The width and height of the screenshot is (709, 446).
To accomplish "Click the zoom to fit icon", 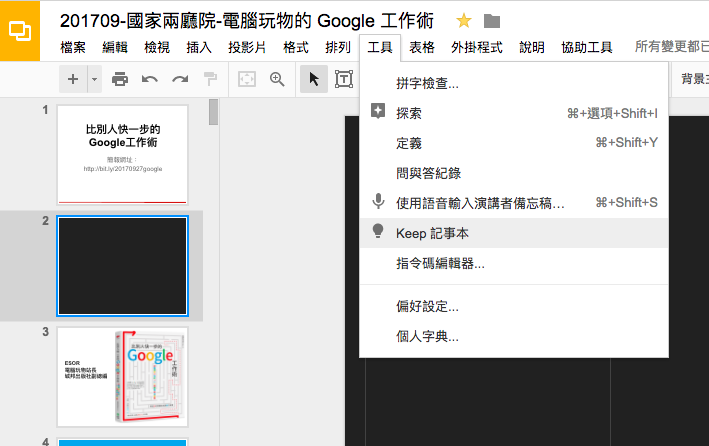I will coord(247,79).
